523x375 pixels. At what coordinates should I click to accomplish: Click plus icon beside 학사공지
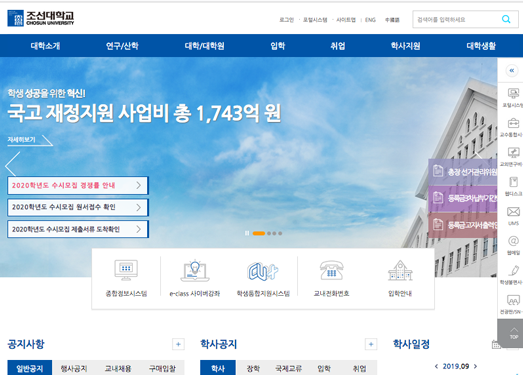[x=371, y=344]
